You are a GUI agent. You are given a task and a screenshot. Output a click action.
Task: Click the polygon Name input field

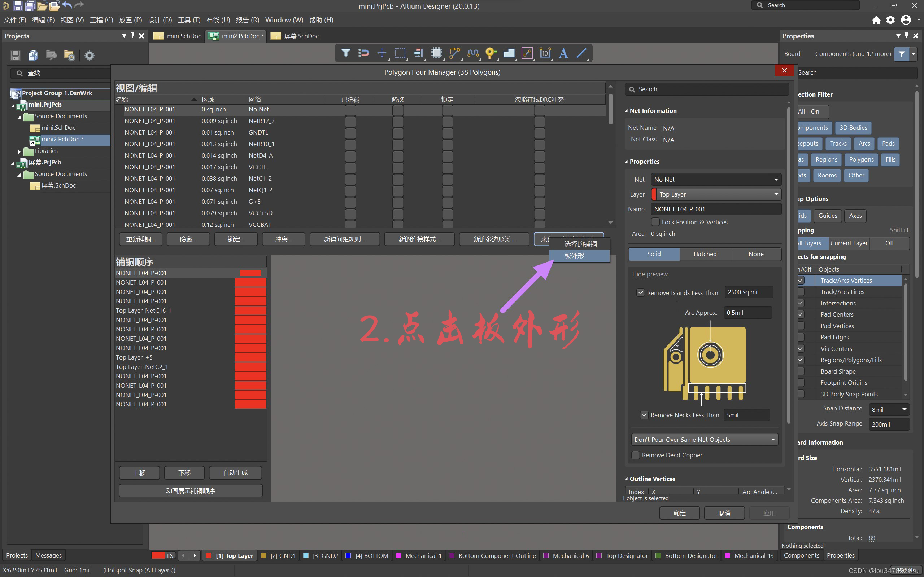click(715, 209)
